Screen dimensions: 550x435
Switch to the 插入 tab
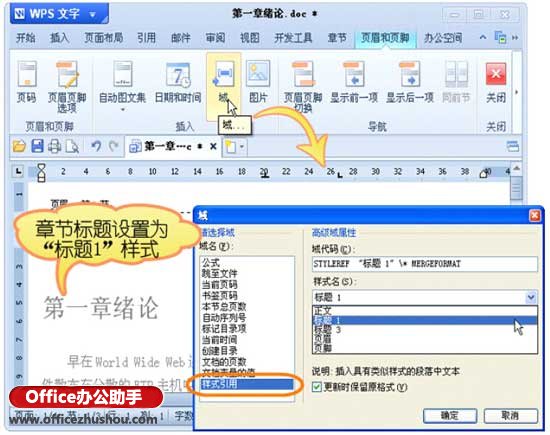[x=59, y=38]
